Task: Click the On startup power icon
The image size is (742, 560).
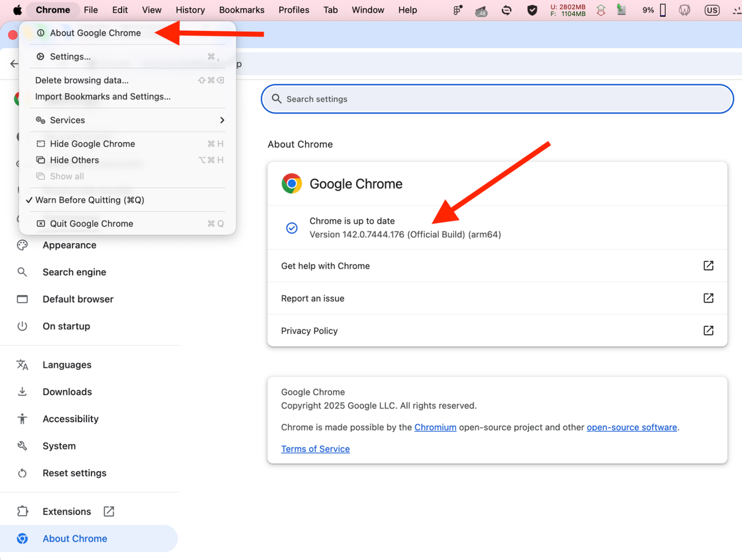Action: coord(22,326)
